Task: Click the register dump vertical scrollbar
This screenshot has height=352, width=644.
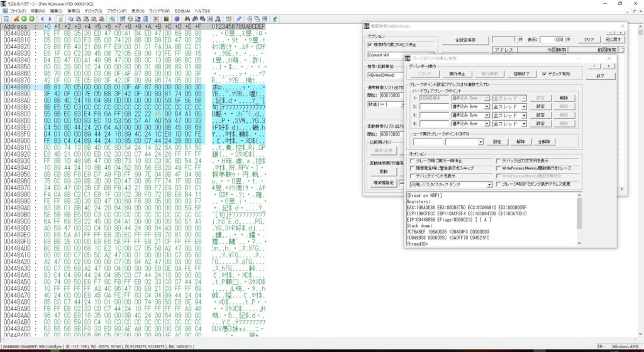Action: click(579, 218)
